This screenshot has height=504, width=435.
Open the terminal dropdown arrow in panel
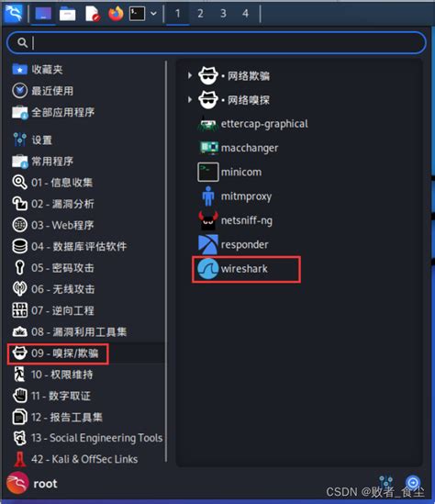[153, 14]
